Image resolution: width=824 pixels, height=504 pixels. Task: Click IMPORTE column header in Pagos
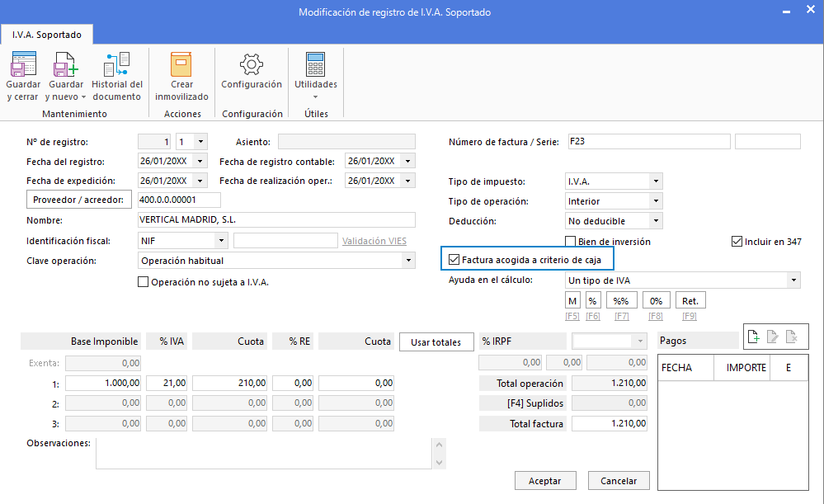(x=742, y=367)
